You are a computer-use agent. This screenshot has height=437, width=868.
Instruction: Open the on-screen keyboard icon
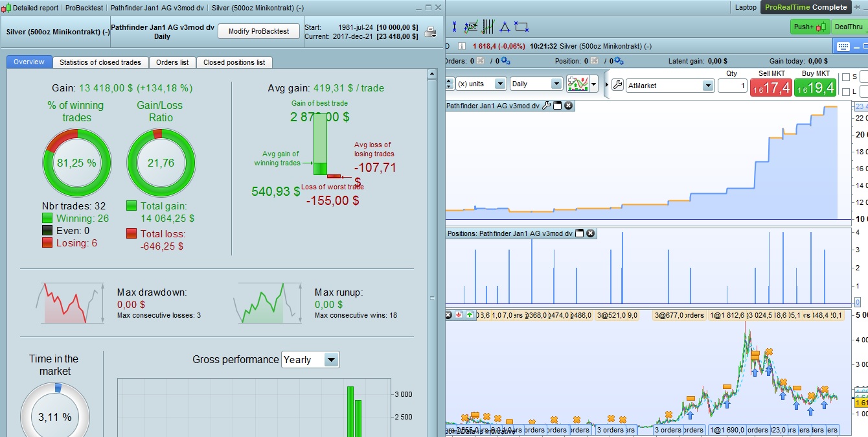click(843, 46)
